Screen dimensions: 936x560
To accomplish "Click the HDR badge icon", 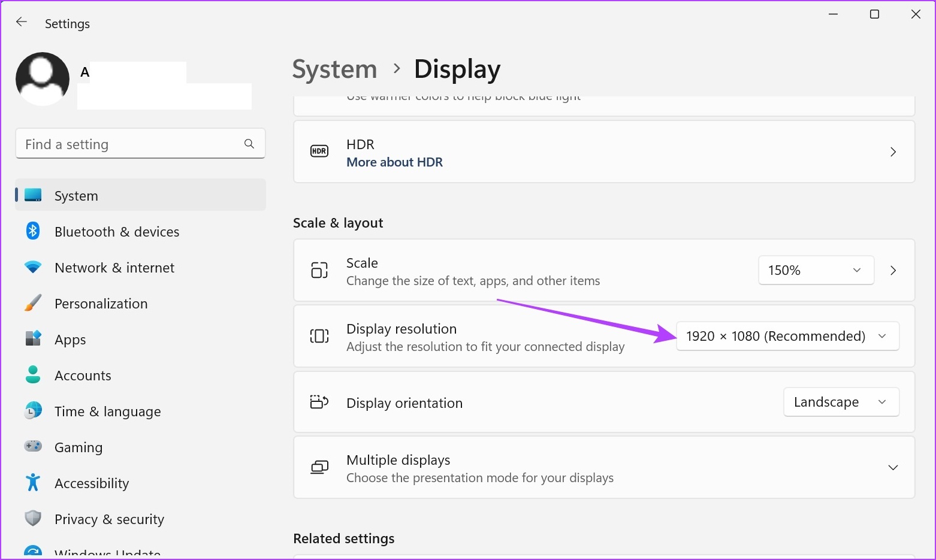I will click(x=319, y=152).
